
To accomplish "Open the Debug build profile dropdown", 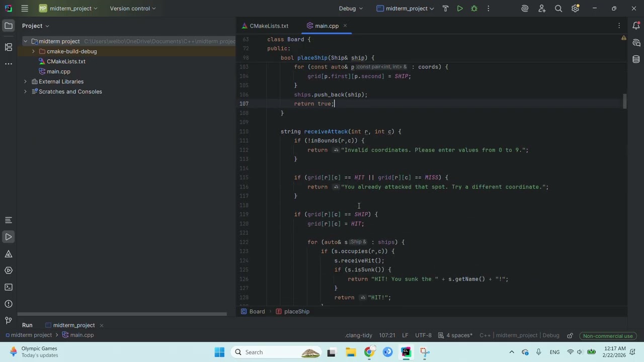I will click(x=351, y=9).
